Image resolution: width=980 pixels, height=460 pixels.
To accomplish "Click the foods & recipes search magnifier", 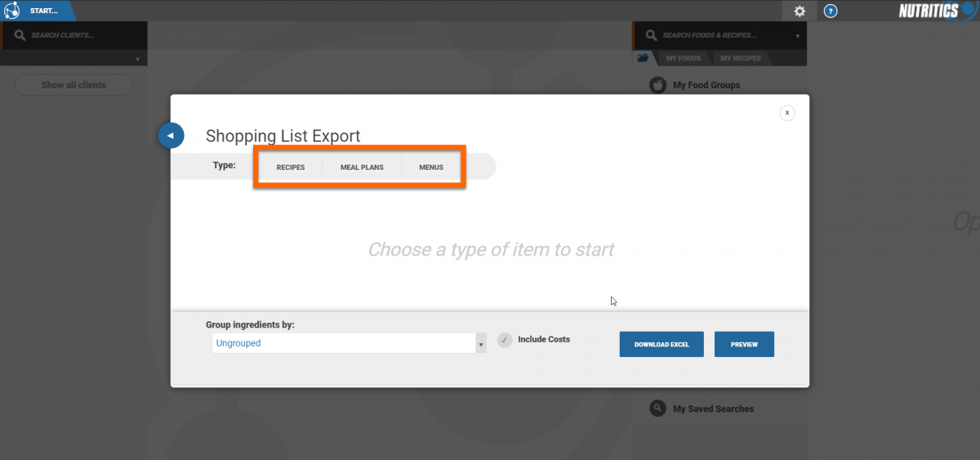I will 651,35.
